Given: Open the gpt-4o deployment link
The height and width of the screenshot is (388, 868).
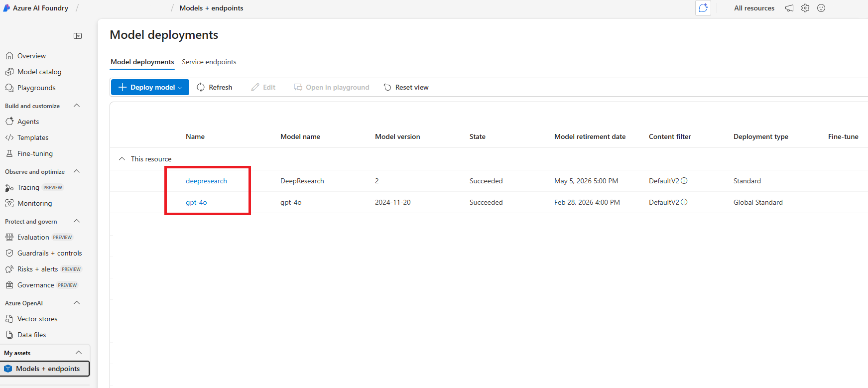Looking at the screenshot, I should [x=196, y=202].
